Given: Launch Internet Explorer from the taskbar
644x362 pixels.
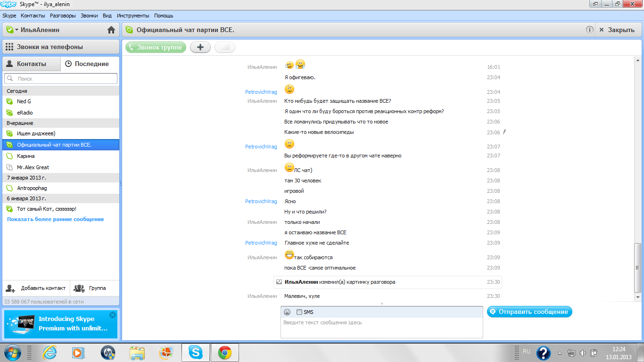Looking at the screenshot, I should (x=50, y=353).
